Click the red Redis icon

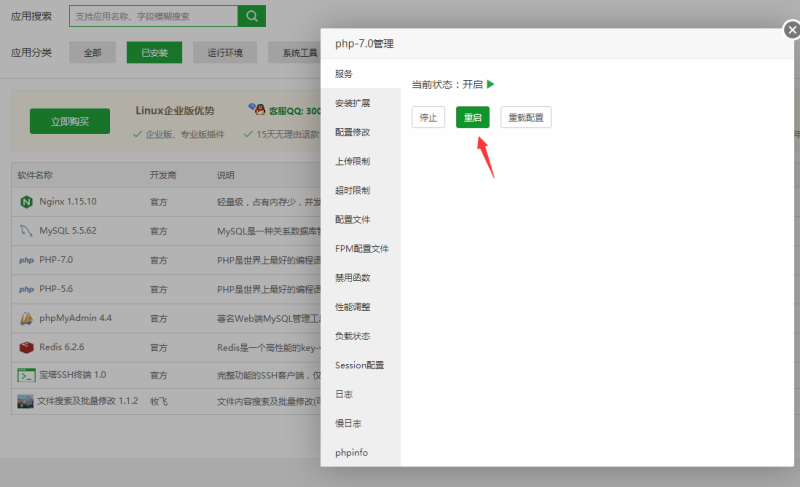click(x=26, y=347)
